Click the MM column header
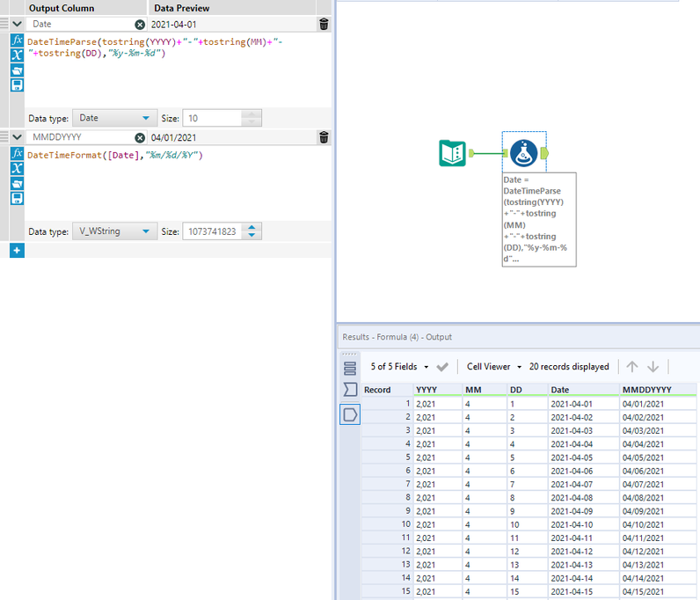Viewport: 700px width, 600px height. [485, 390]
